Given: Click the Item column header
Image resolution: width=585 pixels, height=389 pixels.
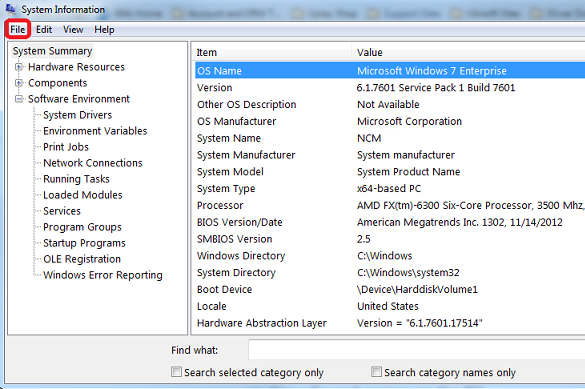Looking at the screenshot, I should click(x=273, y=53).
